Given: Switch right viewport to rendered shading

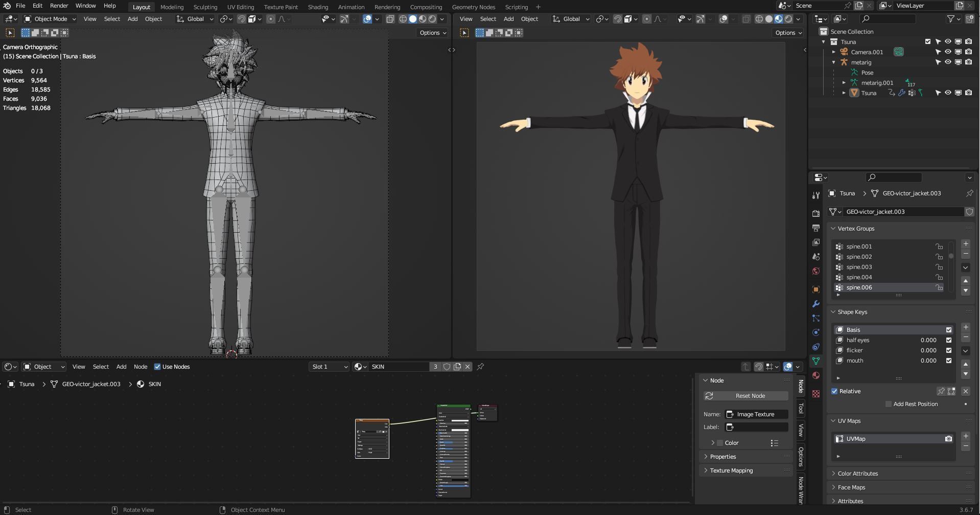Looking at the screenshot, I should (x=788, y=19).
